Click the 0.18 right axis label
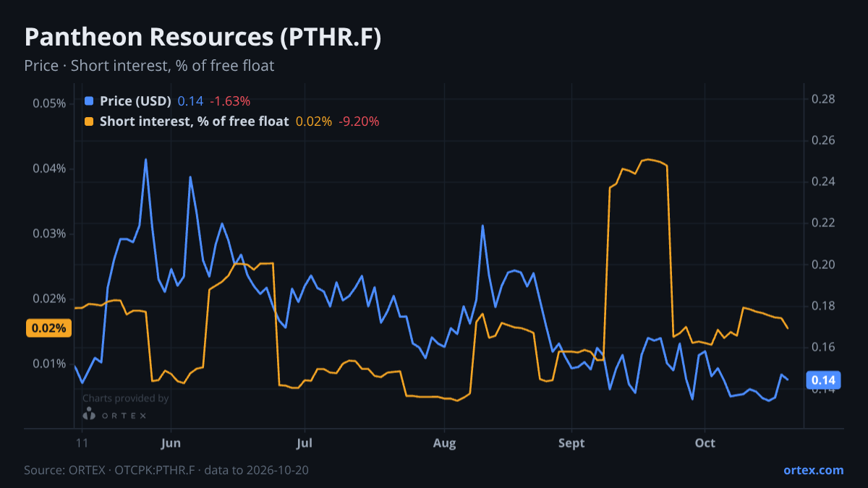Screen dimensions: 868x488 (x=823, y=307)
